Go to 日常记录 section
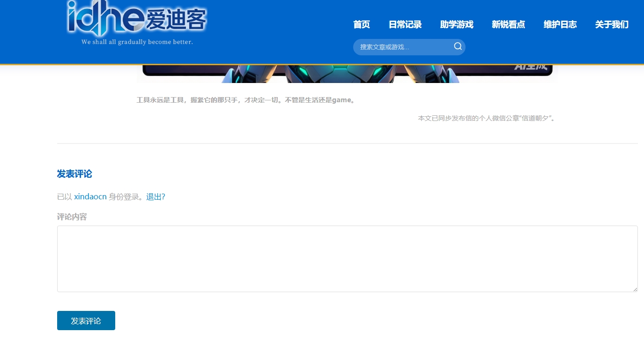This screenshot has width=644, height=355. pos(405,25)
